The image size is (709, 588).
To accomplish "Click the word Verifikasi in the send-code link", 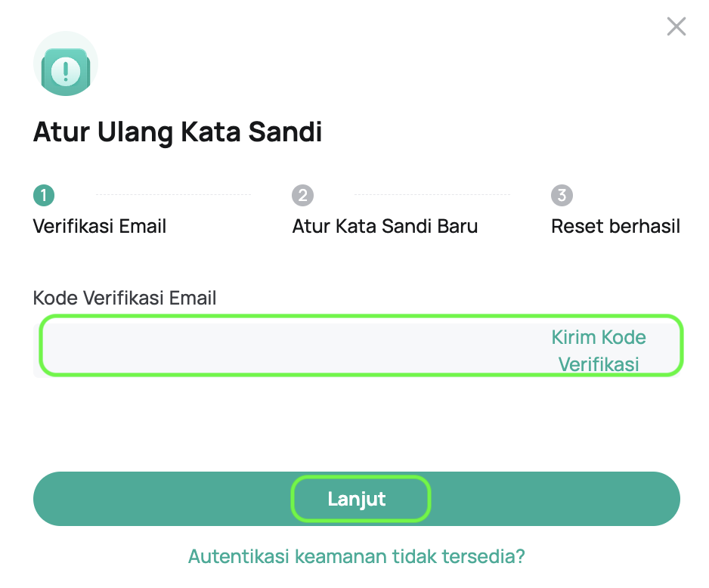I will pos(599,364).
